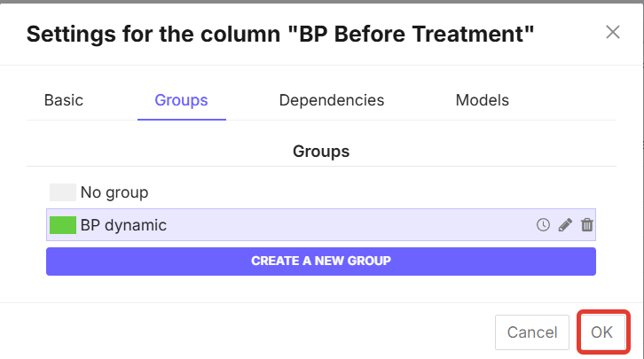This screenshot has height=359, width=644.
Task: Click the gray No group color swatch
Action: [x=63, y=192]
